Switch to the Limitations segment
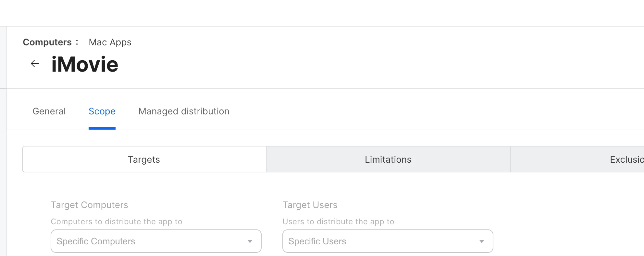 pos(388,159)
